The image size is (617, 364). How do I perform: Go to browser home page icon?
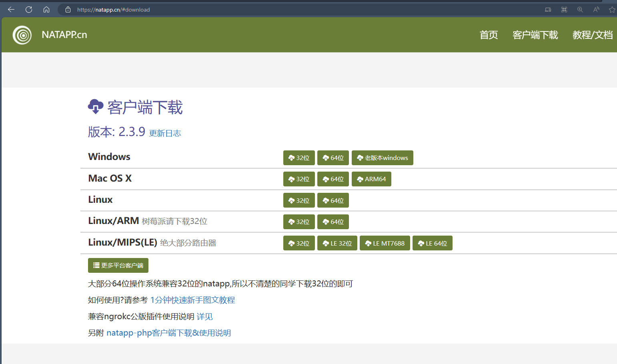point(46,10)
